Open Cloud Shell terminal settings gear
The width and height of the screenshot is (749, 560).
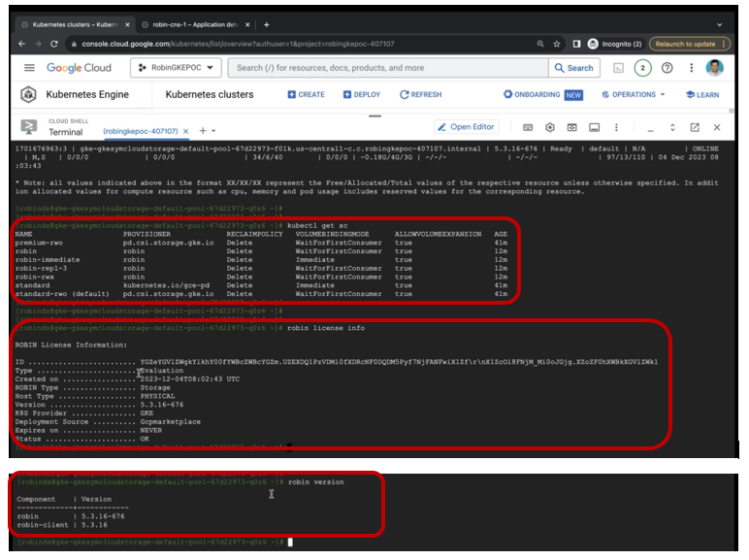tap(550, 127)
